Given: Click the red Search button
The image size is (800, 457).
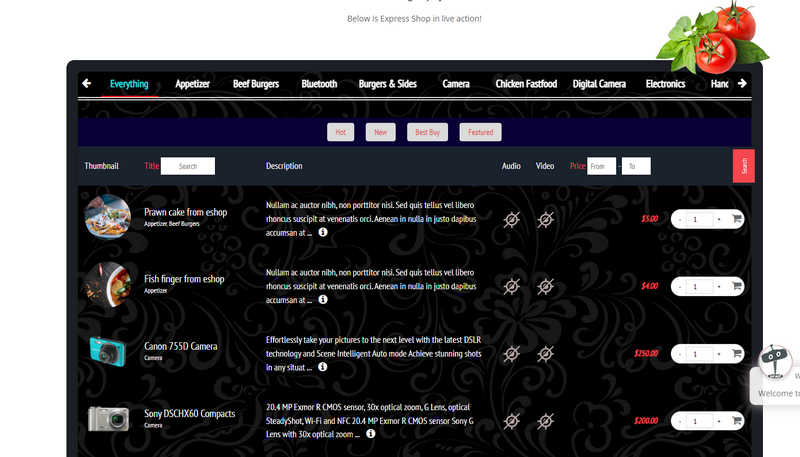Looking at the screenshot, I should coord(743,166).
